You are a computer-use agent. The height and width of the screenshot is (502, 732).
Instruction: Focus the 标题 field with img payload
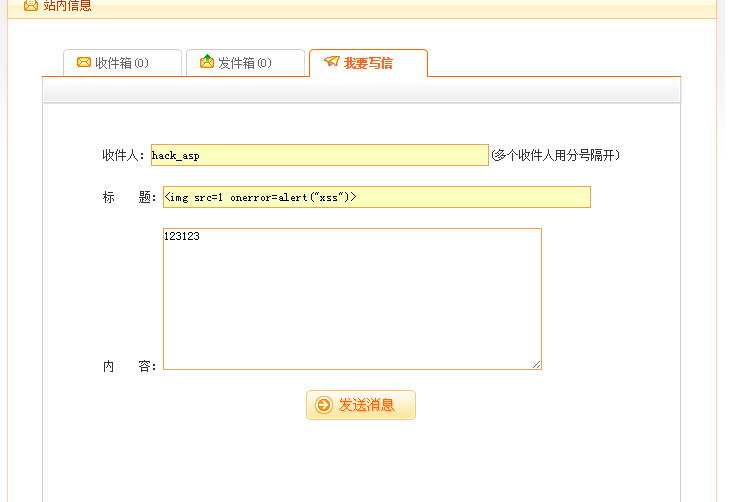pyautogui.click(x=377, y=197)
